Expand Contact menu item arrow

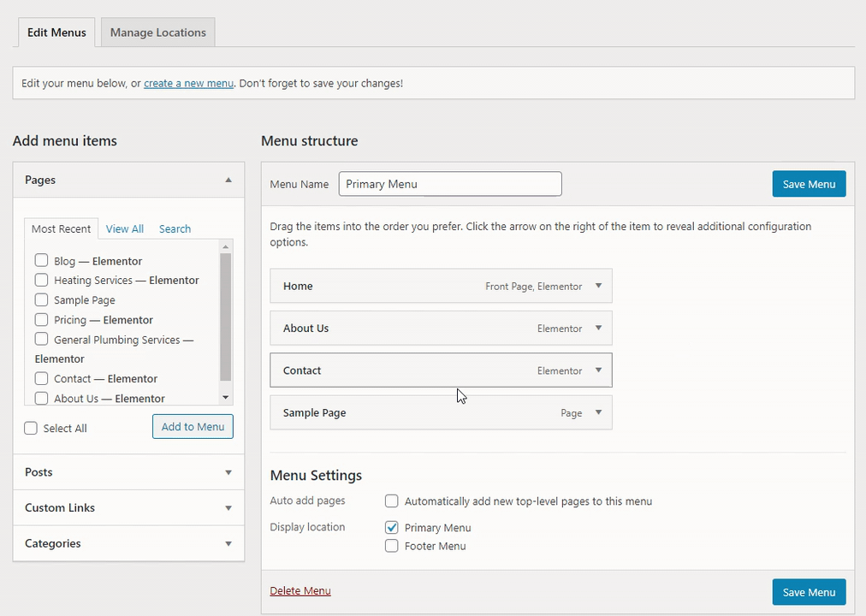[x=598, y=370]
